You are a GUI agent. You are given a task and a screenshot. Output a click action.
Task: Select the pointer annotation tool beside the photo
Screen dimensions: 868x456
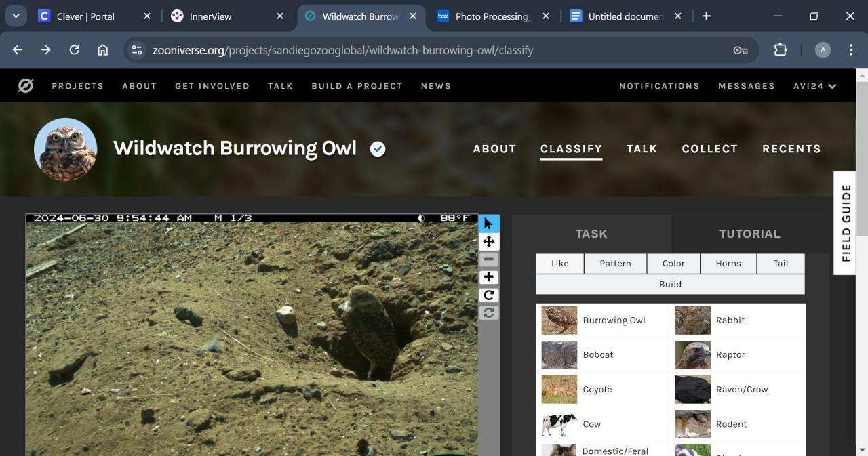coord(488,224)
